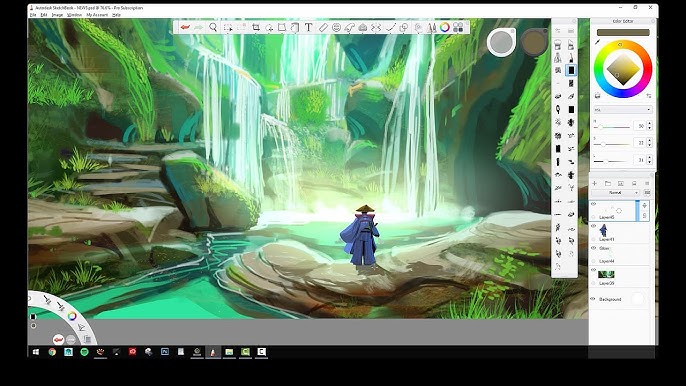Click the brown current color swatch bar

click(623, 32)
